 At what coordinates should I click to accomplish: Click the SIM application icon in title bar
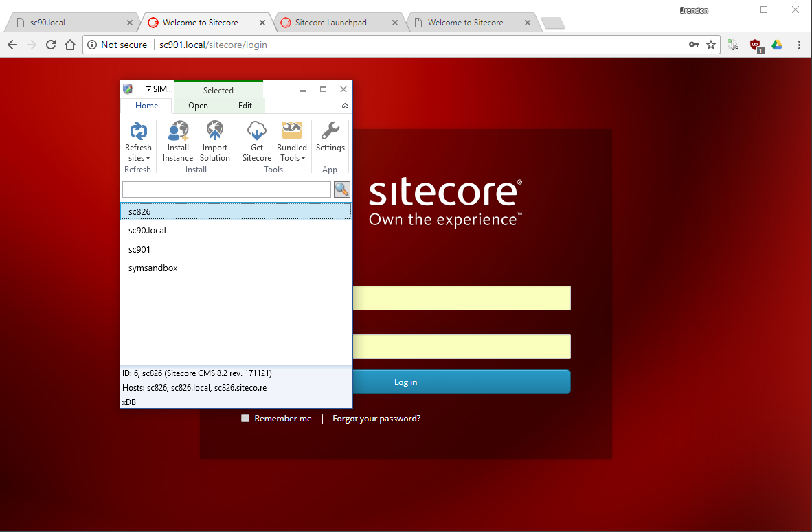click(x=128, y=89)
